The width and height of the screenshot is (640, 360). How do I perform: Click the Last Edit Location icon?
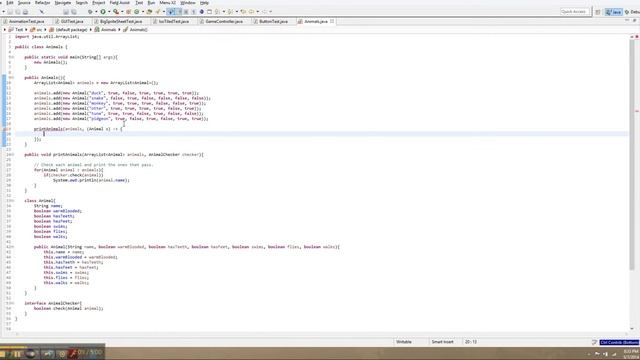243,12
